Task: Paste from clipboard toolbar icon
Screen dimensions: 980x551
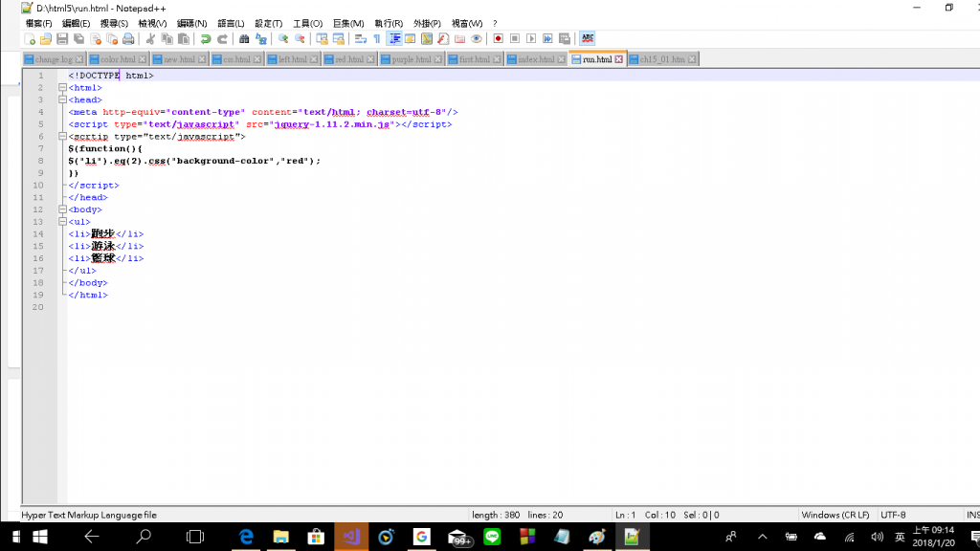Action: [184, 38]
